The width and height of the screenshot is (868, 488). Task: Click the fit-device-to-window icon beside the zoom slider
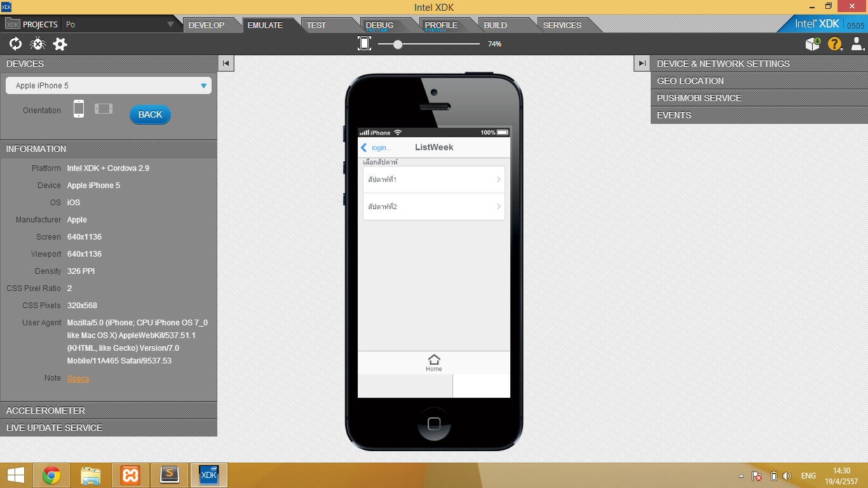[364, 44]
